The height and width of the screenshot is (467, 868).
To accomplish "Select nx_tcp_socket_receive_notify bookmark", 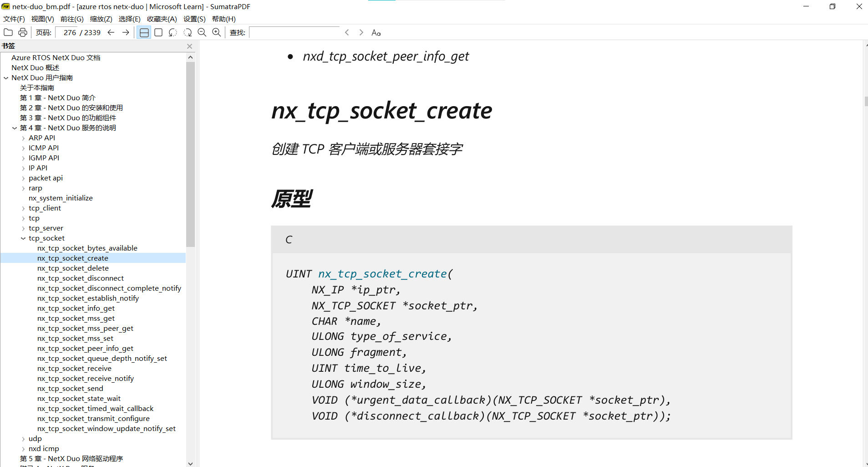I will pyautogui.click(x=86, y=379).
